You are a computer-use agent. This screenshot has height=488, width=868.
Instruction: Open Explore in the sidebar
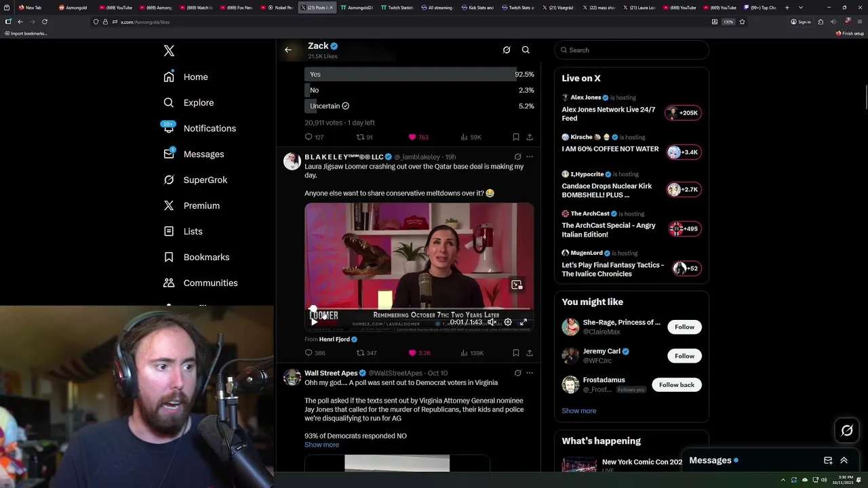189,103
